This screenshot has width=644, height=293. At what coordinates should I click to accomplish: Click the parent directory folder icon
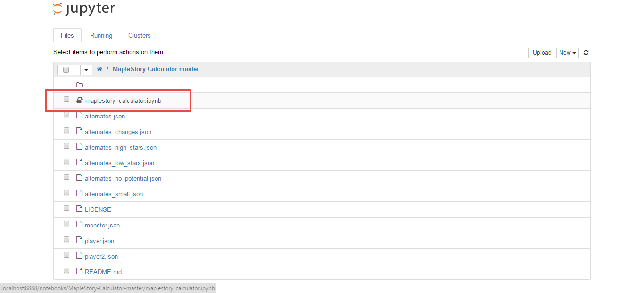click(x=80, y=85)
